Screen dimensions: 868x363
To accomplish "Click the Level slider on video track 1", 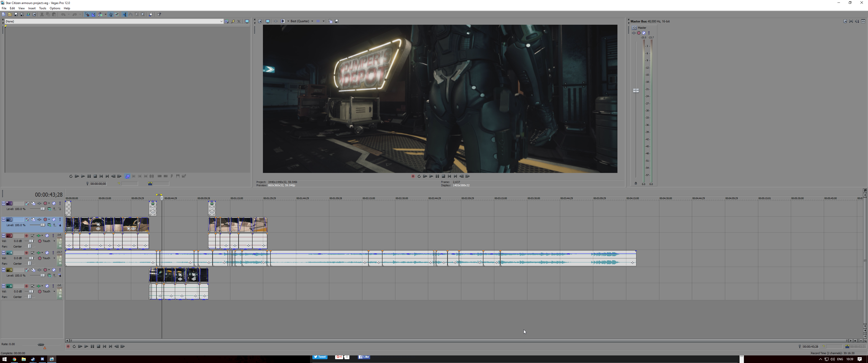I will [43, 209].
